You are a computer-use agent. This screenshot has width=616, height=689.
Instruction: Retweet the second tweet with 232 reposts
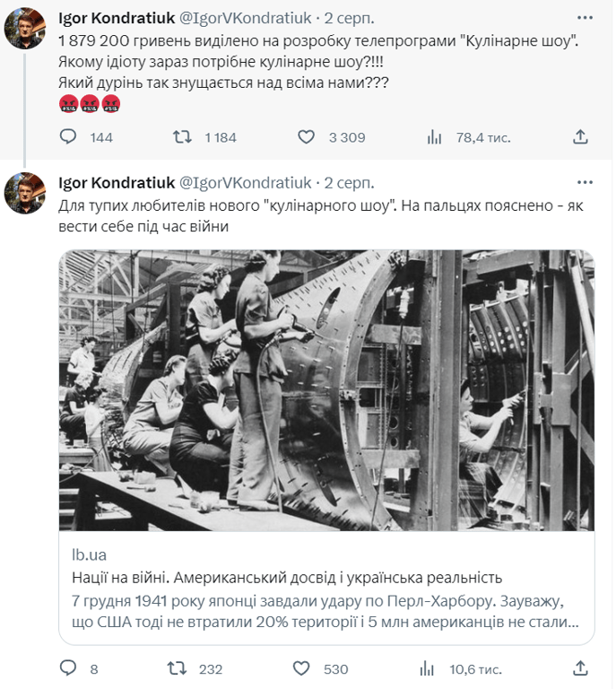[x=178, y=668]
